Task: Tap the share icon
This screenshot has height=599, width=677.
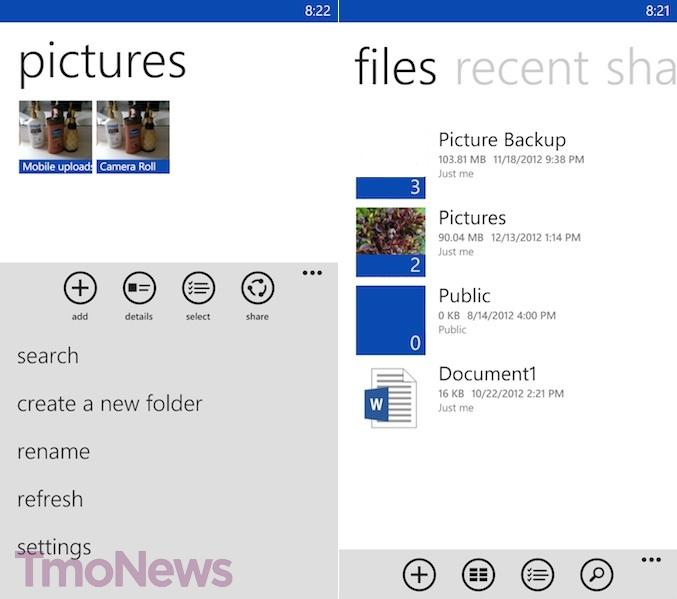Action: point(257,288)
